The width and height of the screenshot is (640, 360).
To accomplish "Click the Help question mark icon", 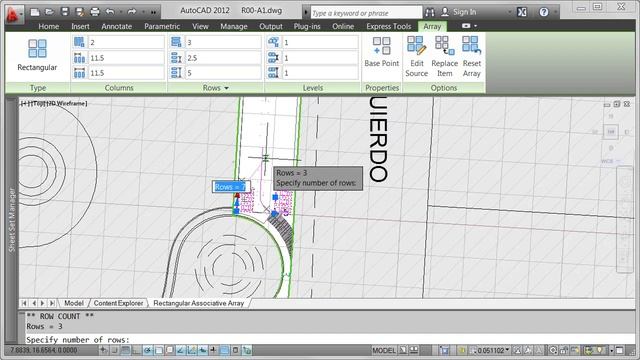I will coord(544,12).
